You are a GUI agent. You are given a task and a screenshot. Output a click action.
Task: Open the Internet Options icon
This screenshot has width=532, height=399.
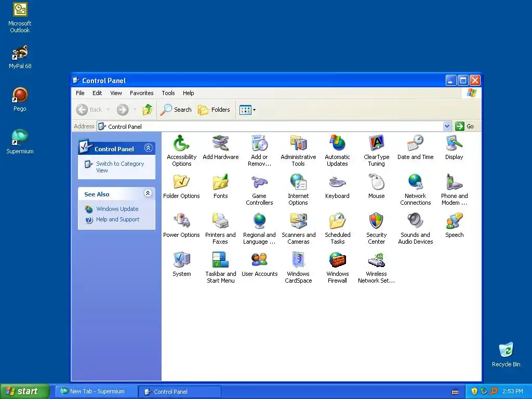click(x=298, y=189)
